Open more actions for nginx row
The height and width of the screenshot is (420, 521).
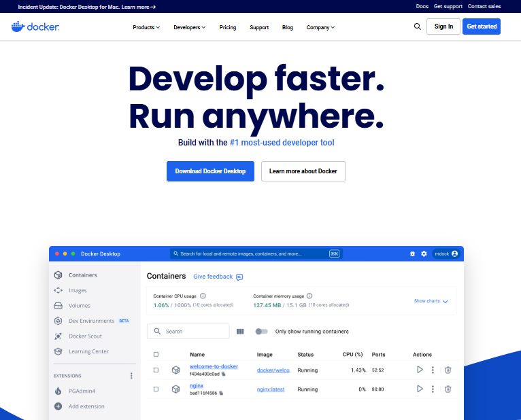pyautogui.click(x=433, y=389)
